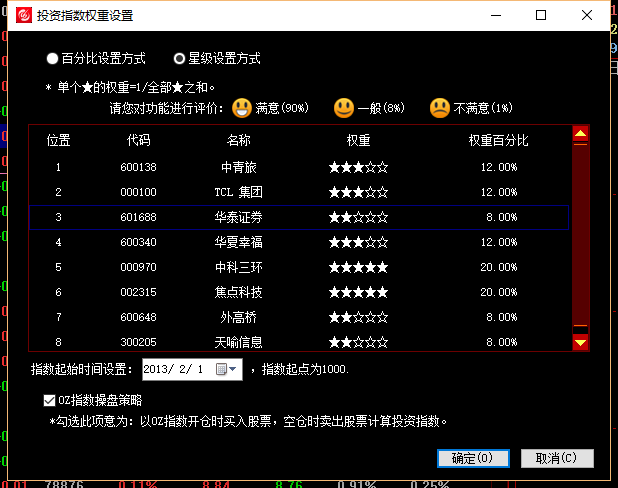Set 华泰证券 weight to three stars
The image size is (618, 488).
click(358, 217)
